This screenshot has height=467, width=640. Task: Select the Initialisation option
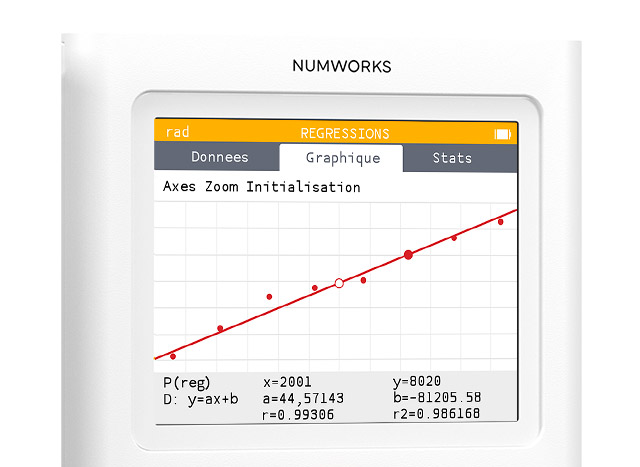click(x=303, y=187)
